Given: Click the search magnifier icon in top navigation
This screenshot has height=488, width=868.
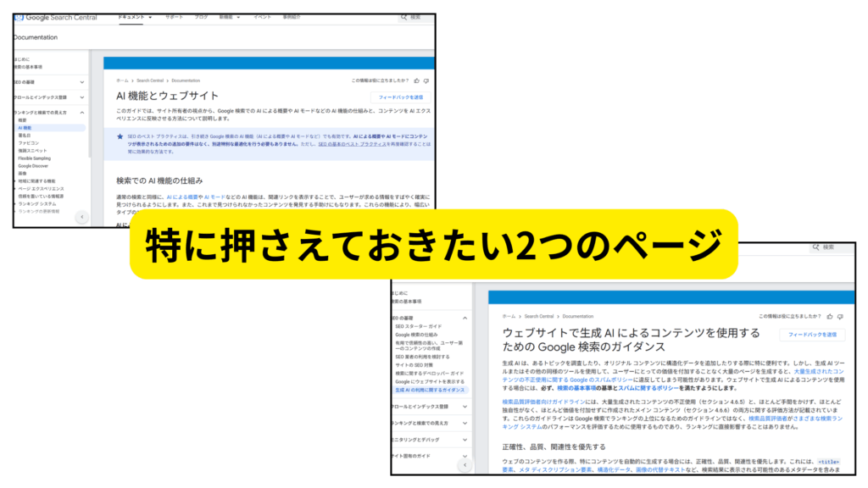Looking at the screenshot, I should (x=403, y=18).
